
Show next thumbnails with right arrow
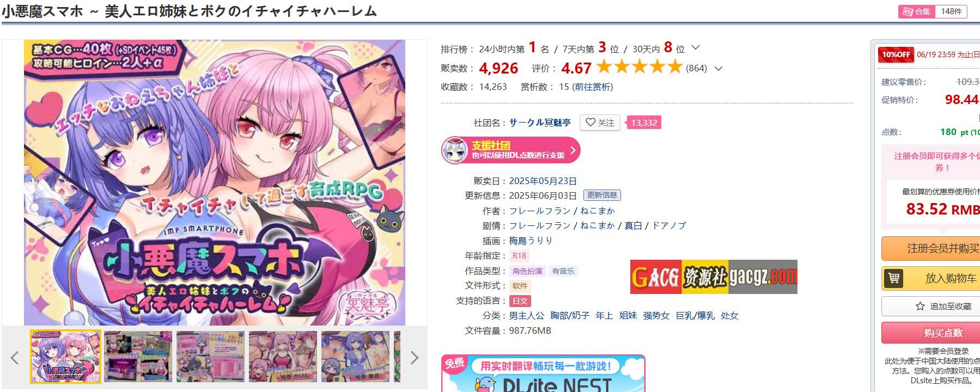tap(414, 358)
